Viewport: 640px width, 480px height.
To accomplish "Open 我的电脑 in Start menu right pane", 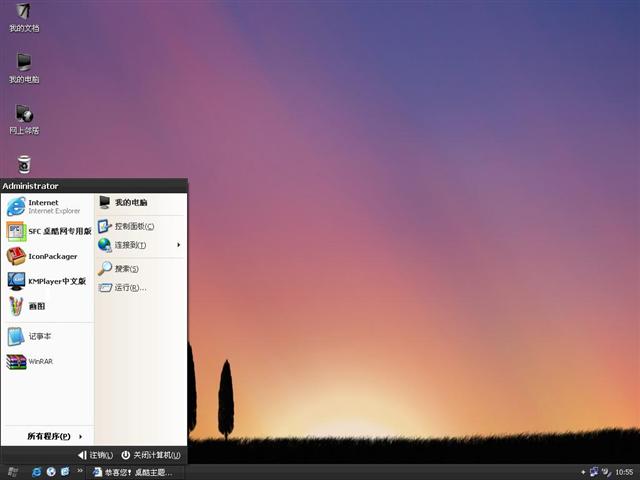I will pyautogui.click(x=141, y=202).
